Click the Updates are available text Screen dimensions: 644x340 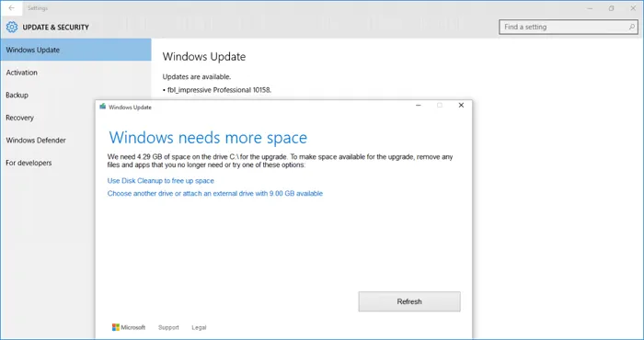point(197,76)
